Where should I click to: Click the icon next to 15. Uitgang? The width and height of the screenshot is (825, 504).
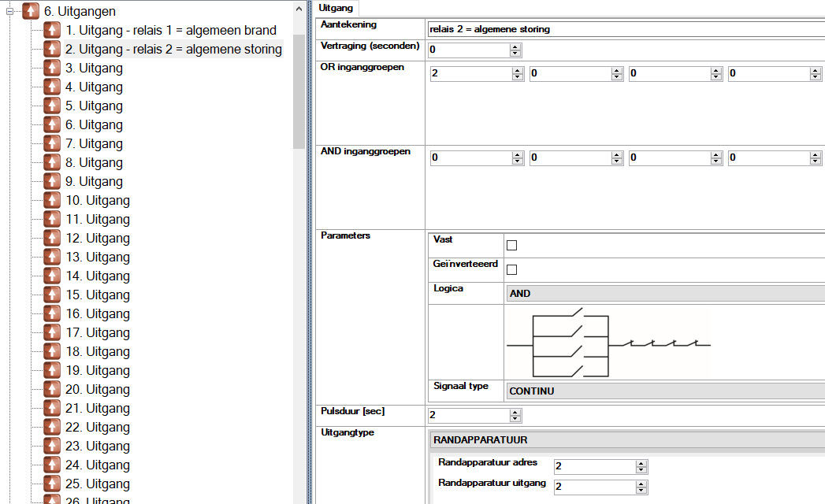coord(52,295)
